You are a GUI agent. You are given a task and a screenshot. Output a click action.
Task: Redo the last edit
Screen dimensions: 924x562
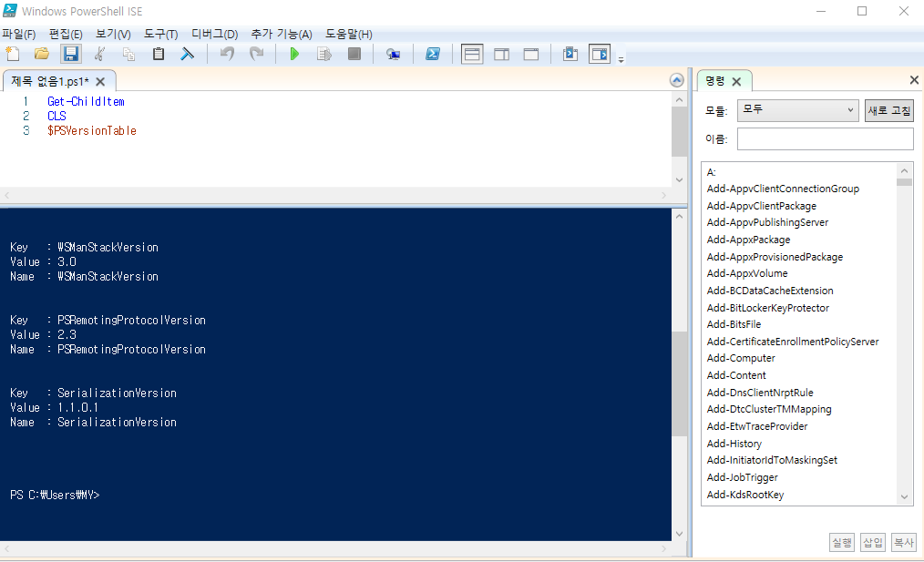[256, 55]
